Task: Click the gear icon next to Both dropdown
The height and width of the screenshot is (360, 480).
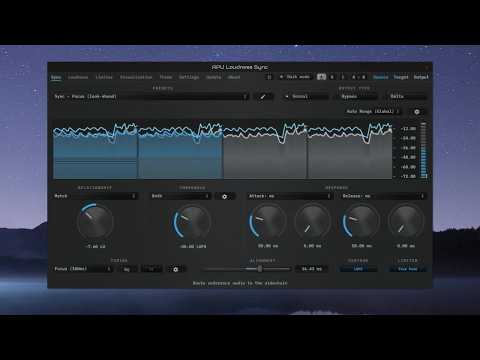Action: (x=224, y=196)
